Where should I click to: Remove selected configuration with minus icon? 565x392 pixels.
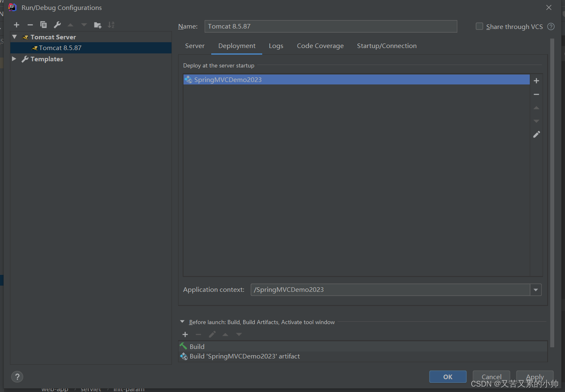coord(30,25)
